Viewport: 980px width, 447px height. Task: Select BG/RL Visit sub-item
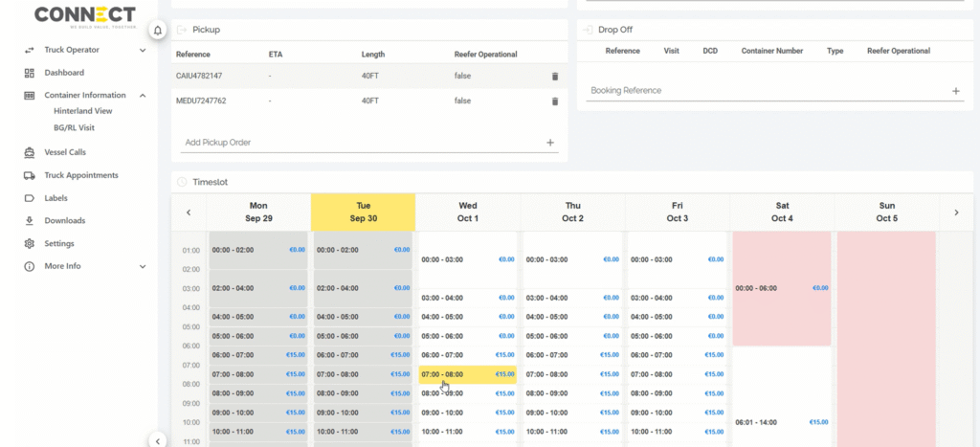click(74, 127)
